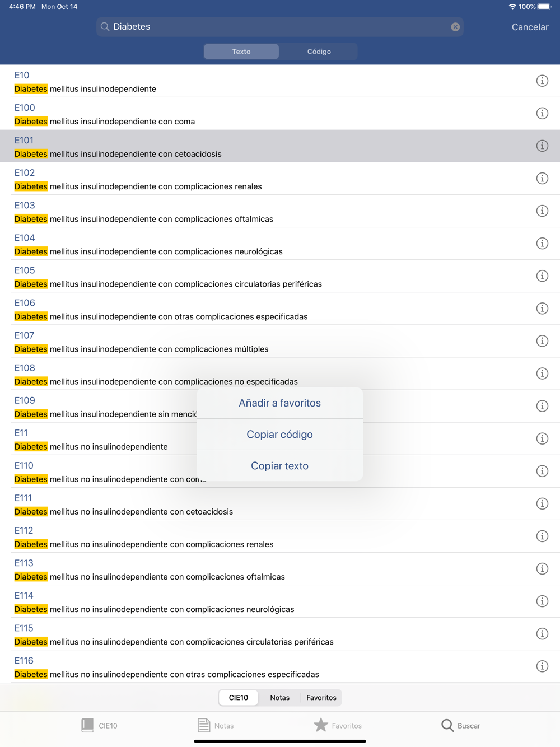Select row E107 complicaciones múltiples
The height and width of the screenshot is (747, 560).
pyautogui.click(x=280, y=341)
